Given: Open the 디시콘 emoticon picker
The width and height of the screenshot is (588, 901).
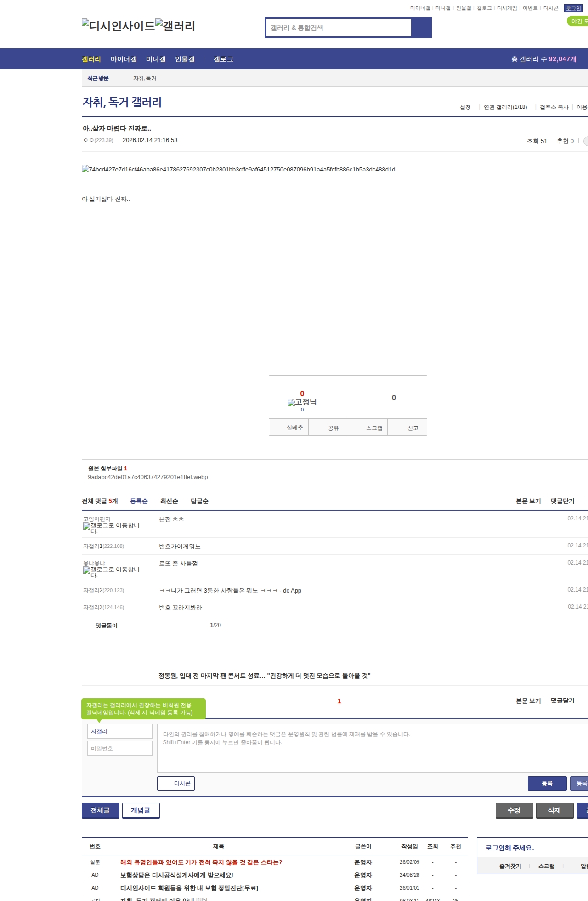Looking at the screenshot, I should tap(176, 783).
